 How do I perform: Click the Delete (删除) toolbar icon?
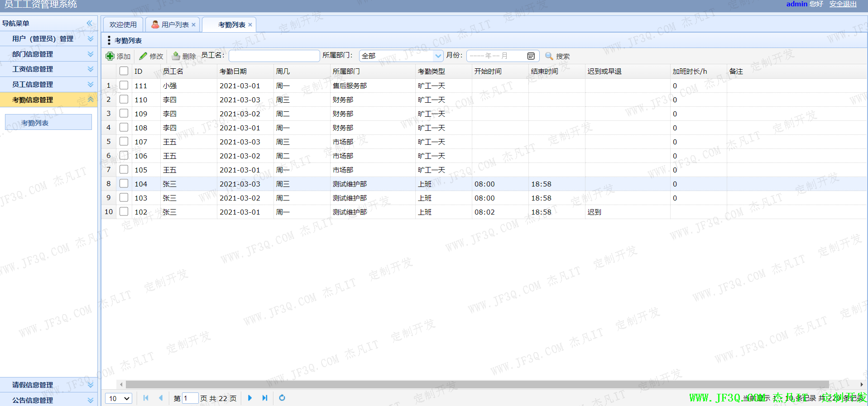176,56
